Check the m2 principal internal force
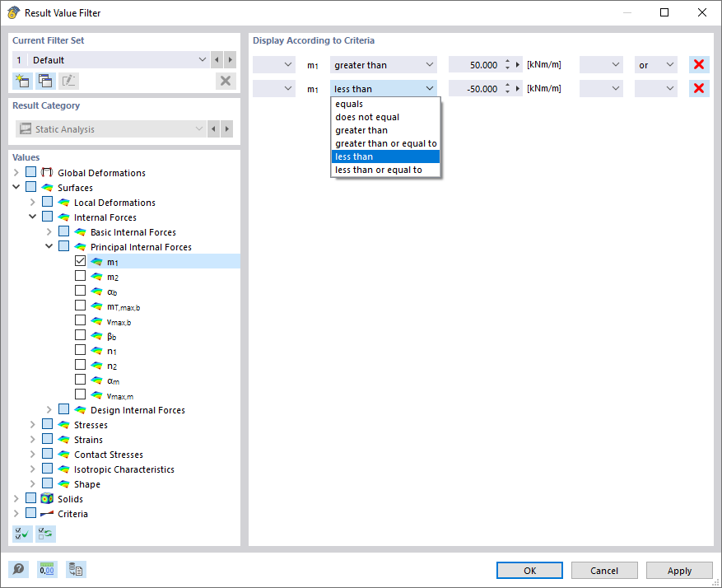Image resolution: width=722 pixels, height=588 pixels. click(x=80, y=275)
